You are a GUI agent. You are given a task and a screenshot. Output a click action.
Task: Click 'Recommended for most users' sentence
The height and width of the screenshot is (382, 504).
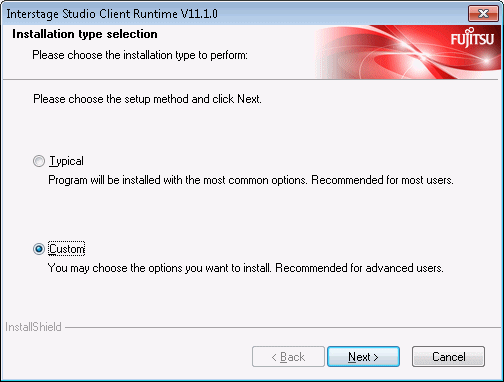point(382,180)
